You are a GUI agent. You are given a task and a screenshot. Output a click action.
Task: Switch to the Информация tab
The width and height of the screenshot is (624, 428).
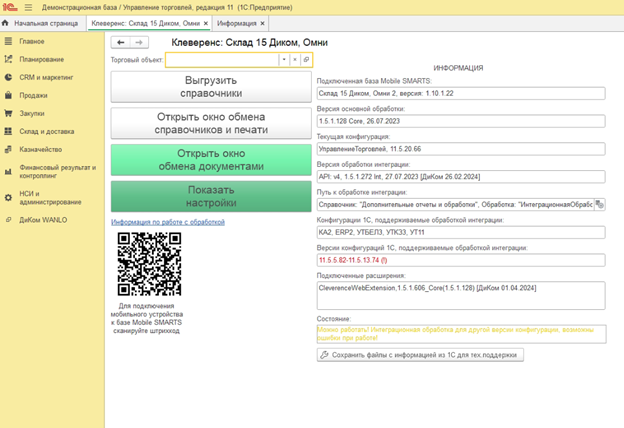(x=236, y=22)
